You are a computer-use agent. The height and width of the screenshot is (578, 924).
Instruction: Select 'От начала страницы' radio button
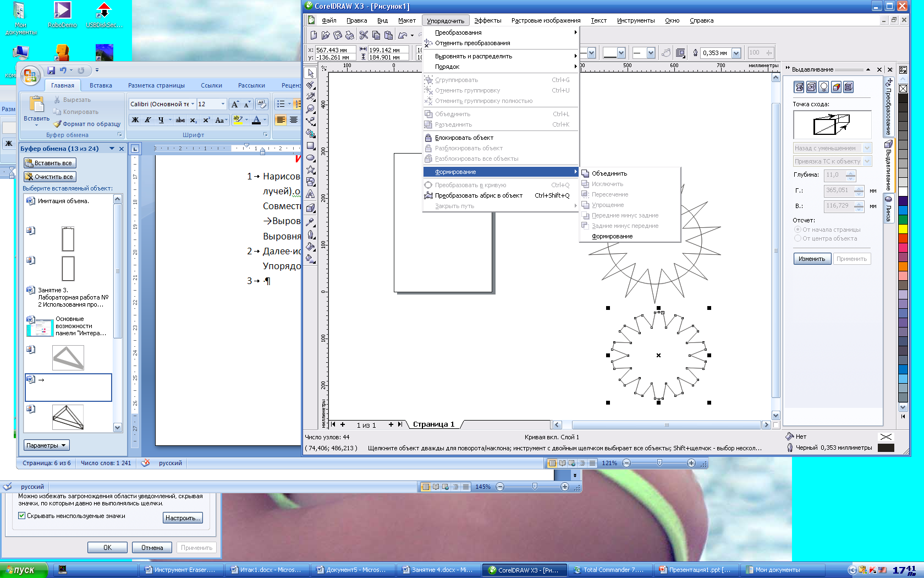tap(798, 230)
